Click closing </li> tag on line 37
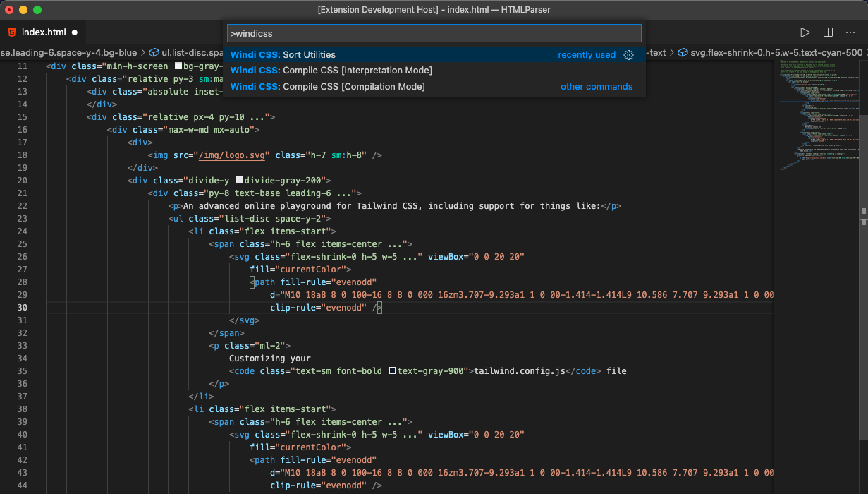This screenshot has height=494, width=868. (202, 397)
